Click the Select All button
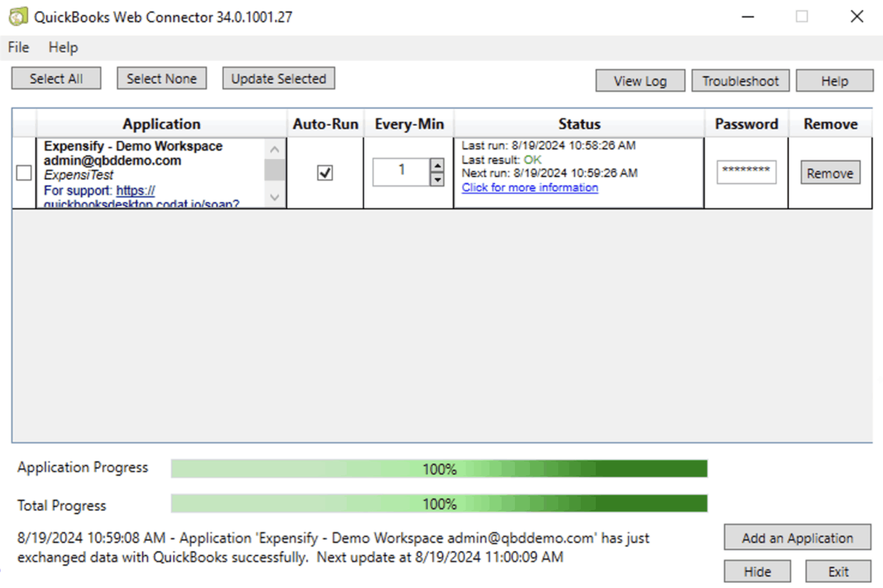Viewport: 883px width, 588px height. click(x=56, y=79)
